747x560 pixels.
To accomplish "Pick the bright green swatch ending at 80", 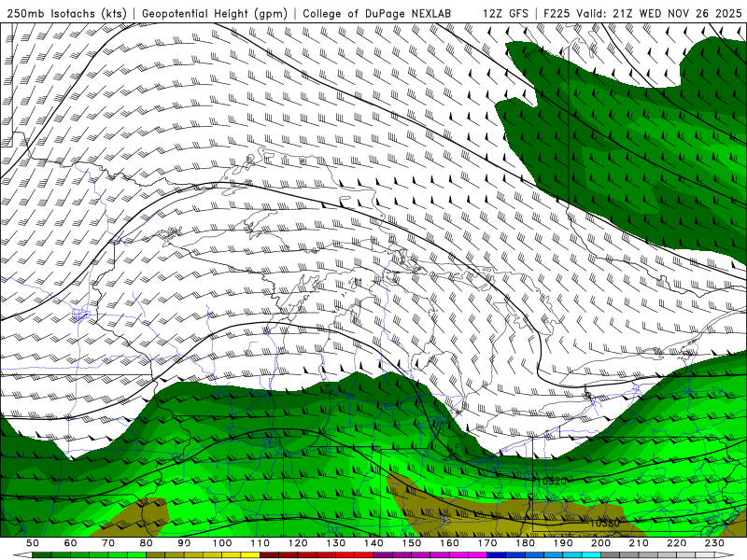I will [136, 555].
